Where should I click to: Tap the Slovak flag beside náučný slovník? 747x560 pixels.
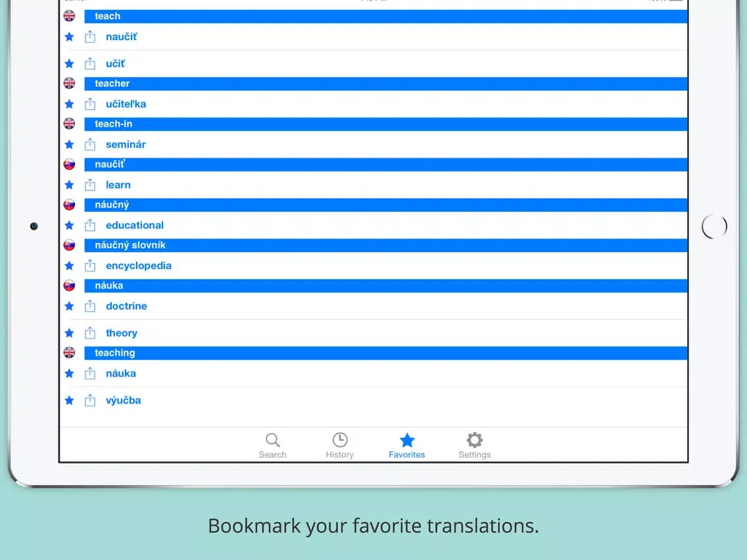point(69,245)
